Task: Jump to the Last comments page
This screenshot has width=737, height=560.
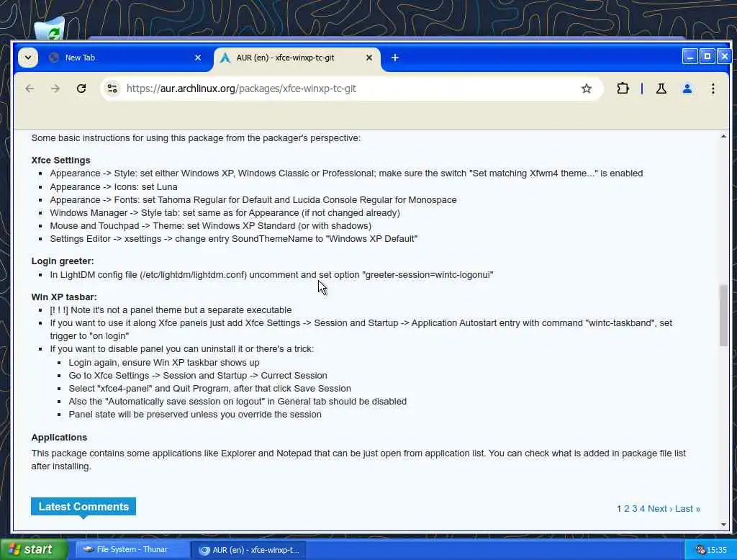Action: point(687,509)
